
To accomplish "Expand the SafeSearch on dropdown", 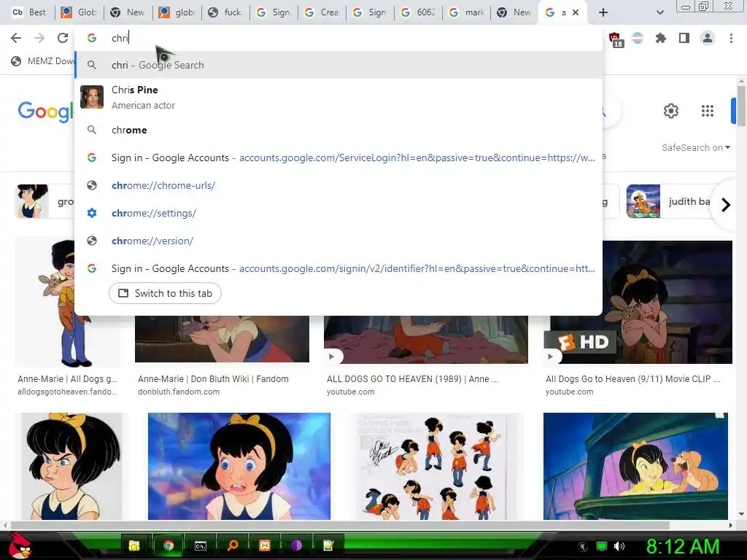I will 695,147.
